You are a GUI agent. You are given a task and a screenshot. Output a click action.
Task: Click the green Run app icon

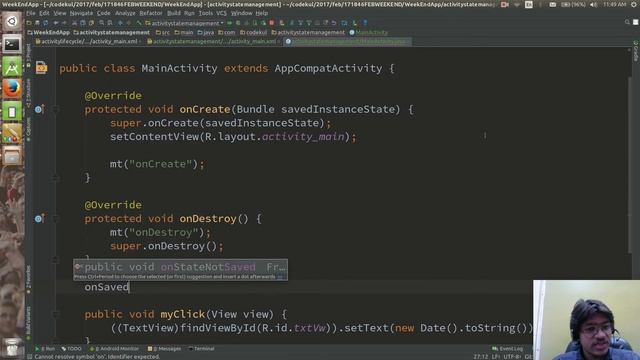tap(230, 23)
